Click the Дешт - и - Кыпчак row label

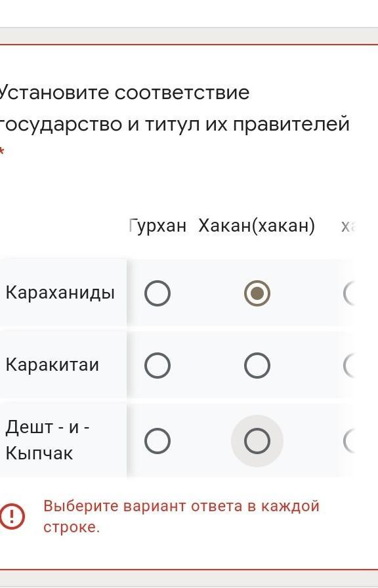(47, 440)
